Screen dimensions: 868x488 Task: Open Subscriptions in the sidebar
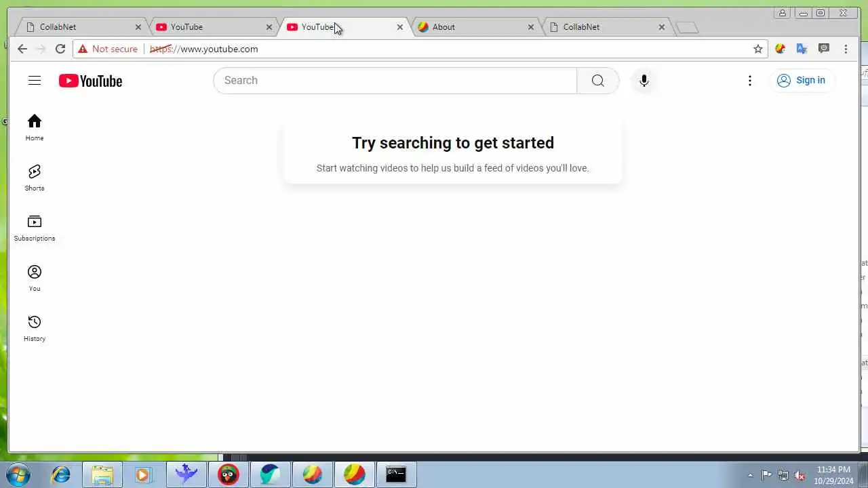[35, 228]
